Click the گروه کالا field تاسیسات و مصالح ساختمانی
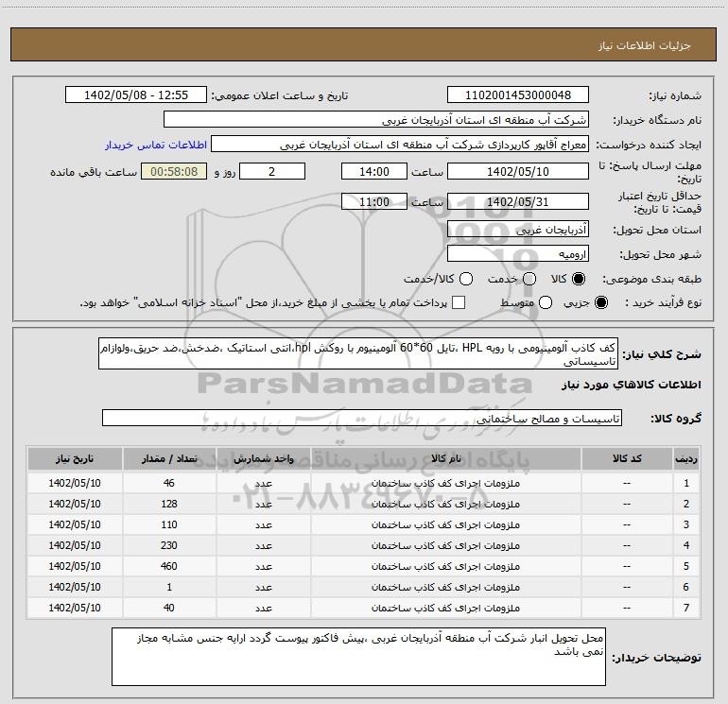 [362, 418]
